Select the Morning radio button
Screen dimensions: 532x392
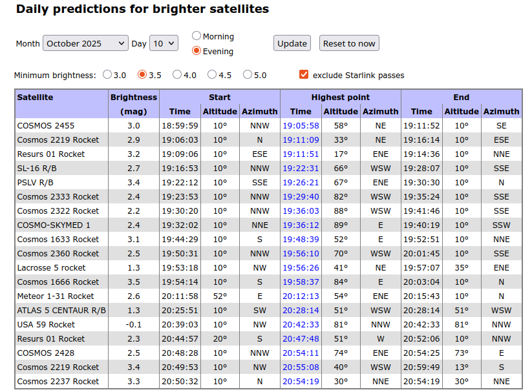point(197,36)
